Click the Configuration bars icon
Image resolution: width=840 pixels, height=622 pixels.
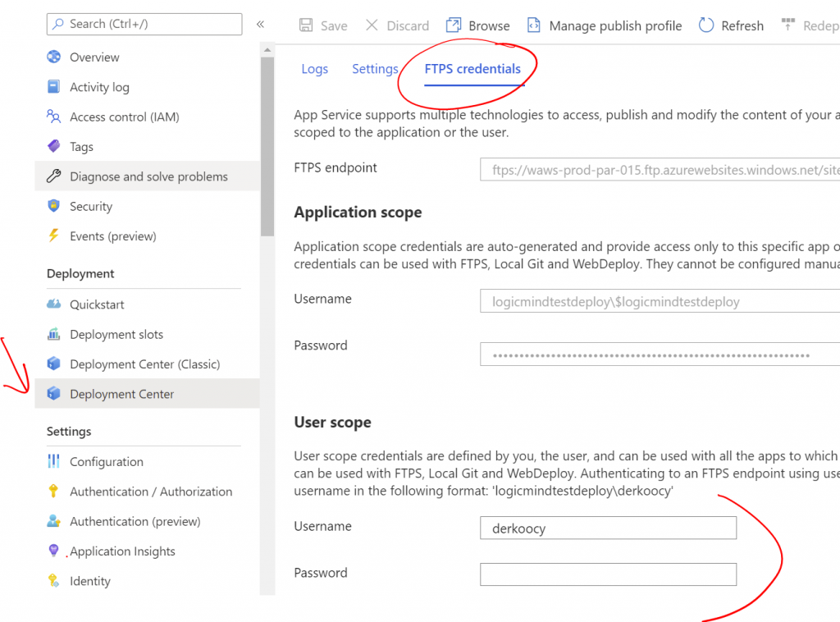53,461
